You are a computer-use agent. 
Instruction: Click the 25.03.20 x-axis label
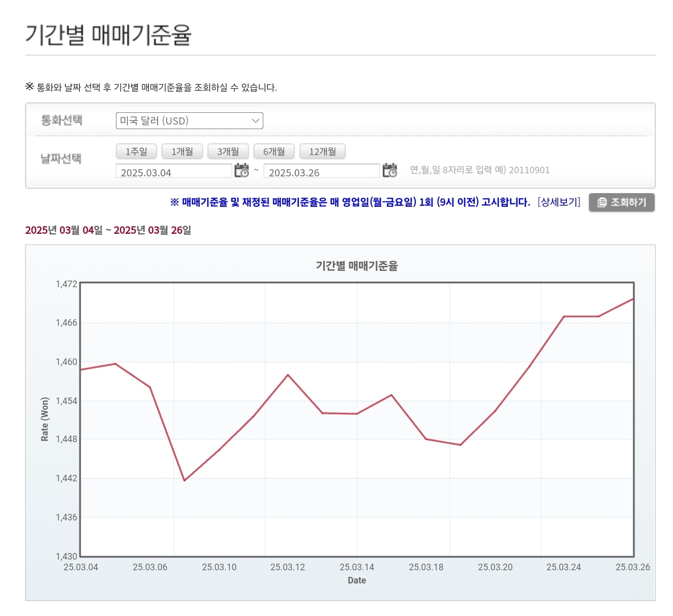[x=496, y=567]
